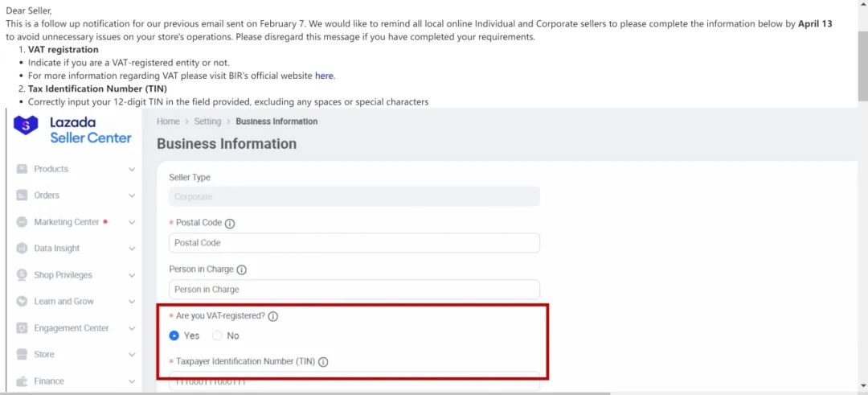
Task: Click the Data Insight sidebar icon
Action: 23,249
